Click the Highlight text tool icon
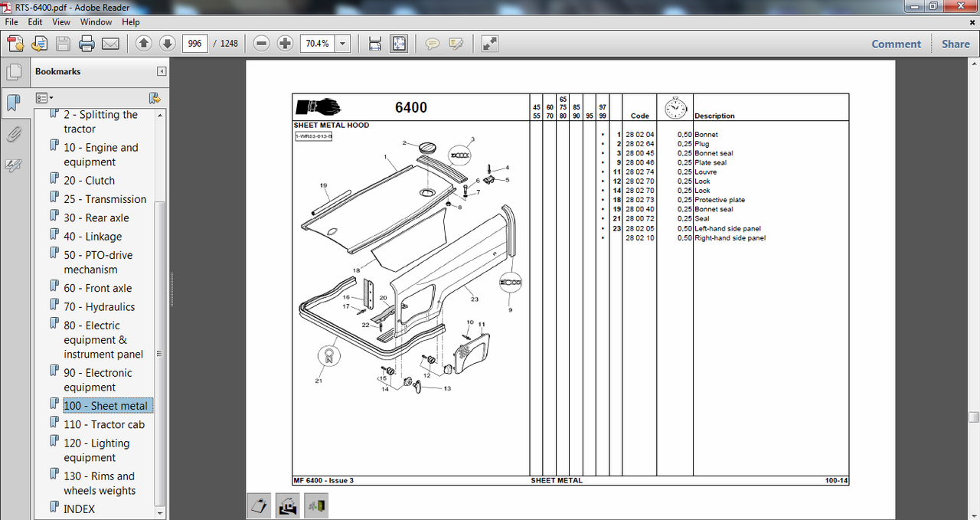Viewport: 980px width, 520px height. [456, 44]
